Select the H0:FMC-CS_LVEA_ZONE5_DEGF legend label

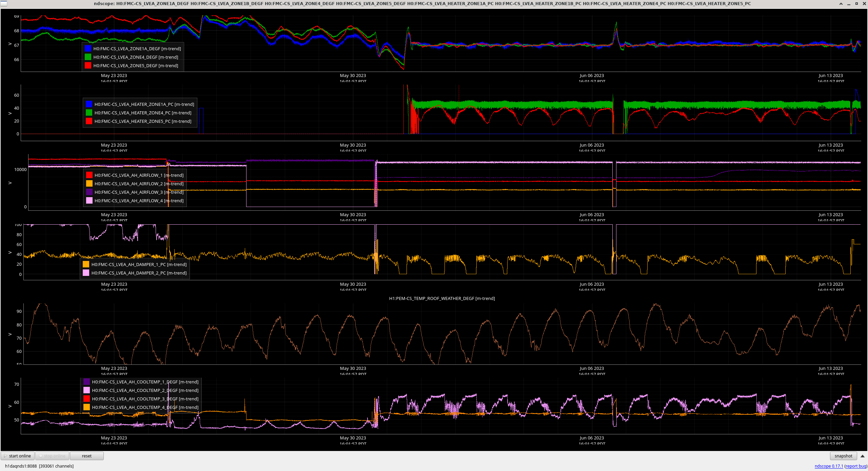coord(136,65)
